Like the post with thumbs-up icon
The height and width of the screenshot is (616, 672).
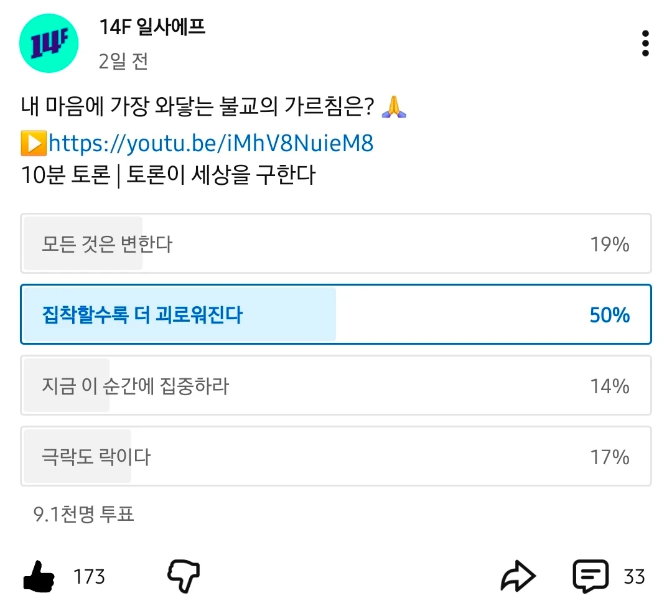pos(39,577)
